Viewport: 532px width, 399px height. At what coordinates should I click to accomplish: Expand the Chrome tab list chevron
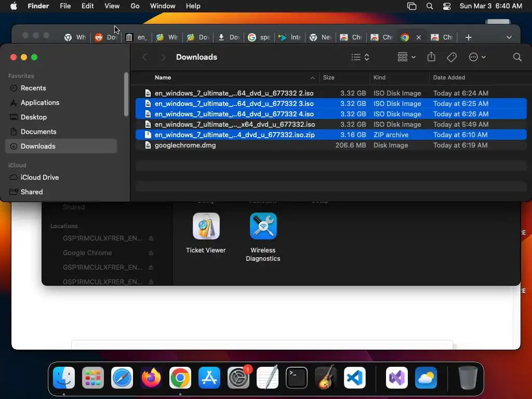click(x=509, y=37)
